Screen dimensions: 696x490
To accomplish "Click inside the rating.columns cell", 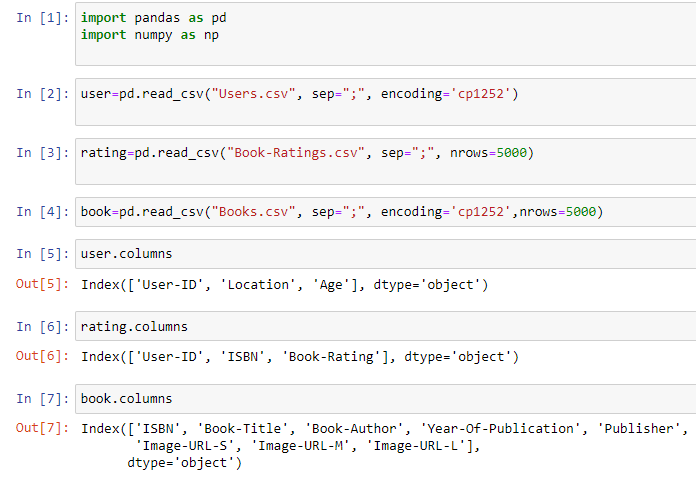I will coord(385,326).
